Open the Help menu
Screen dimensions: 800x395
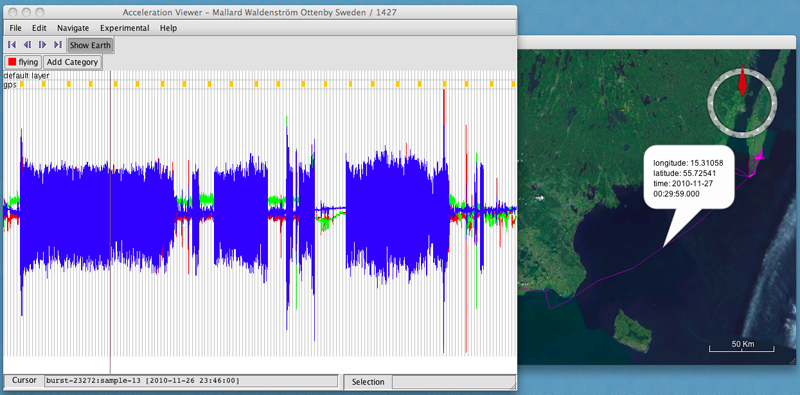(168, 28)
